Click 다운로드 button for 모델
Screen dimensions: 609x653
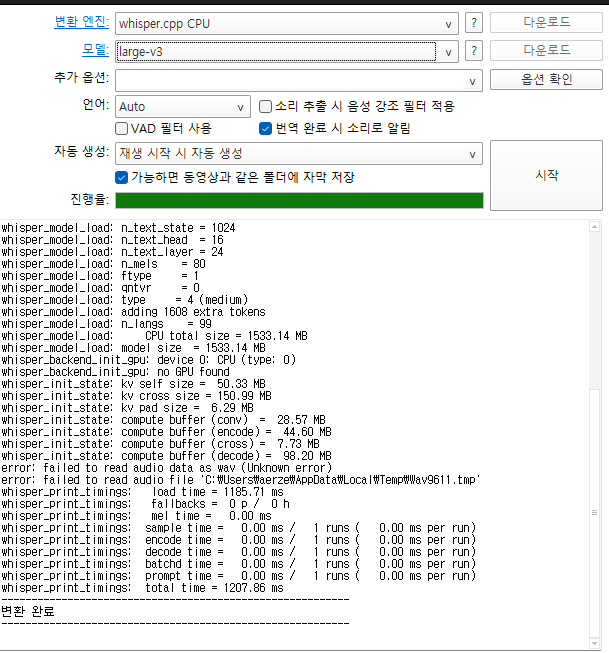546,50
